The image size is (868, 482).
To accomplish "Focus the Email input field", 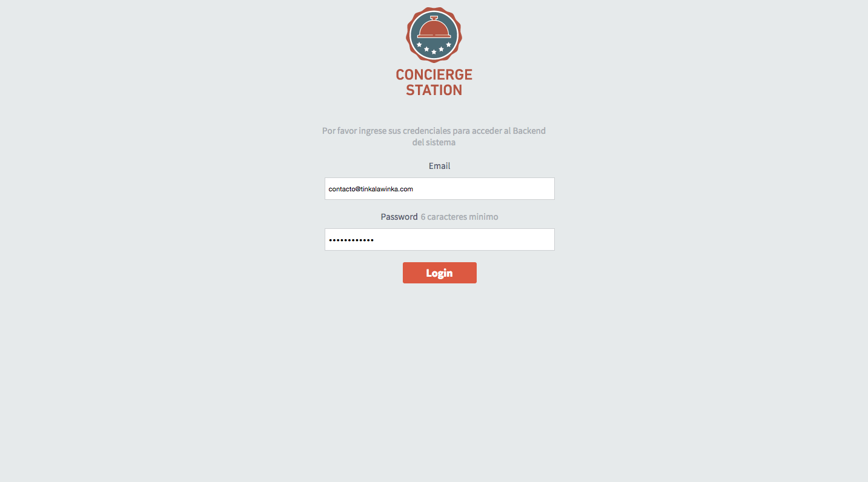I will coord(440,188).
